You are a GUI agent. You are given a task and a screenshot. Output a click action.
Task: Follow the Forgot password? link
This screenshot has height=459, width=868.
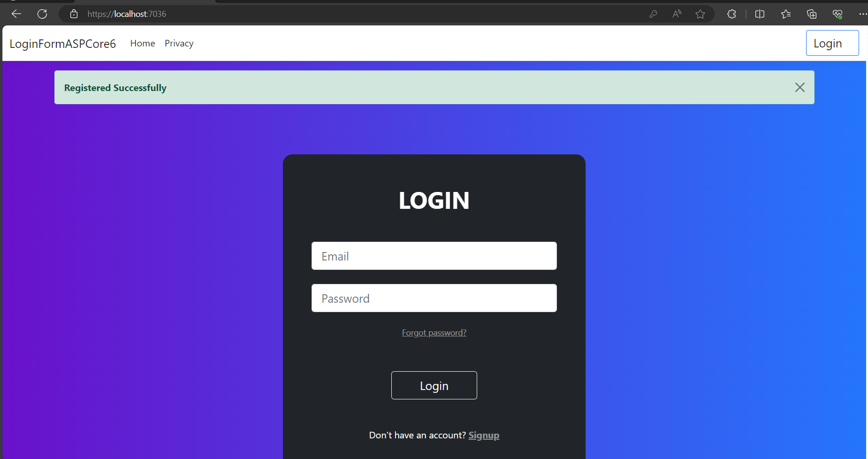click(x=434, y=333)
